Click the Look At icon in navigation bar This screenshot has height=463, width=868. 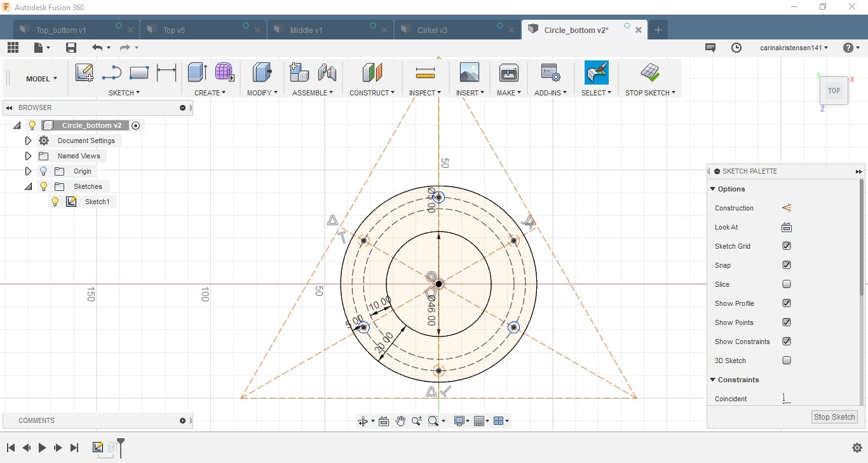coord(384,421)
